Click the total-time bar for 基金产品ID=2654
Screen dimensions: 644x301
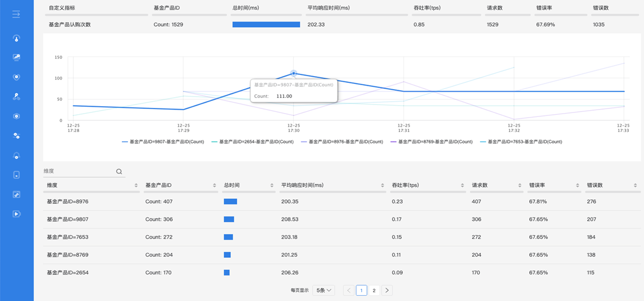227,273
